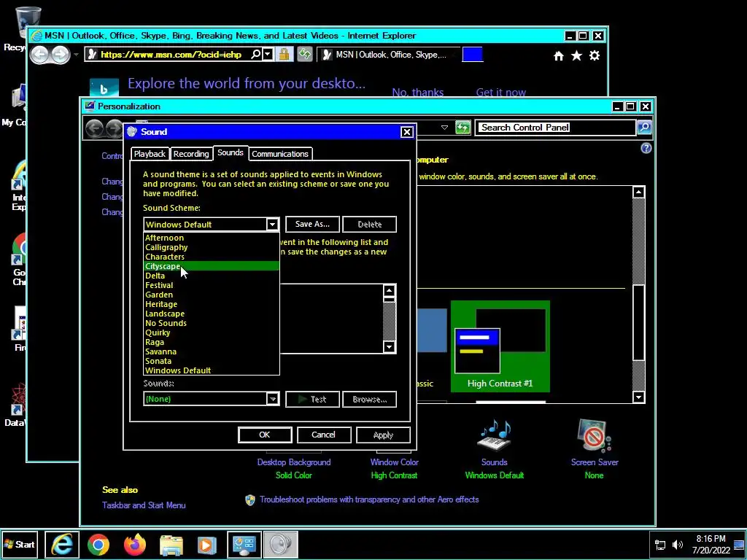Select Heritage sound scheme
The image size is (747, 560).
(212, 304)
